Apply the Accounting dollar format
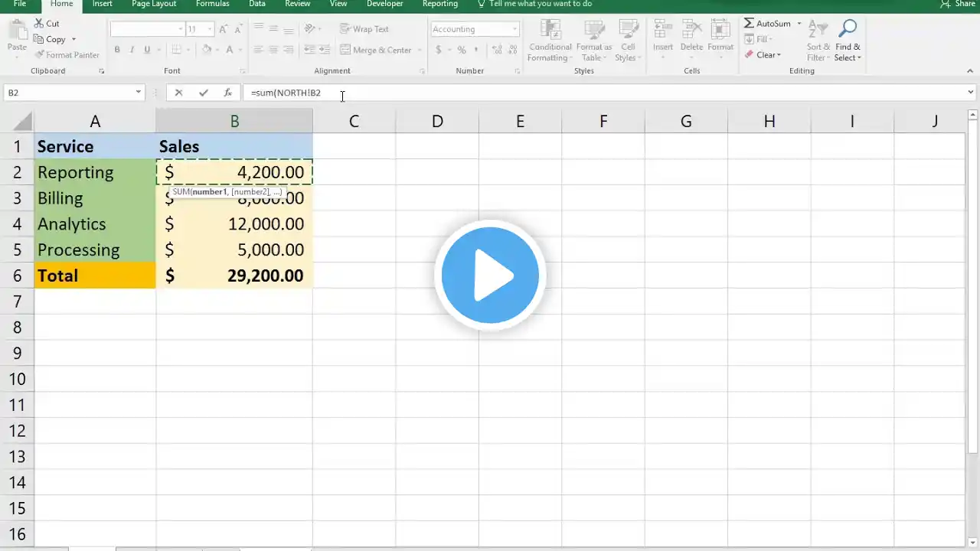Viewport: 980px width, 551px height. pos(439,50)
